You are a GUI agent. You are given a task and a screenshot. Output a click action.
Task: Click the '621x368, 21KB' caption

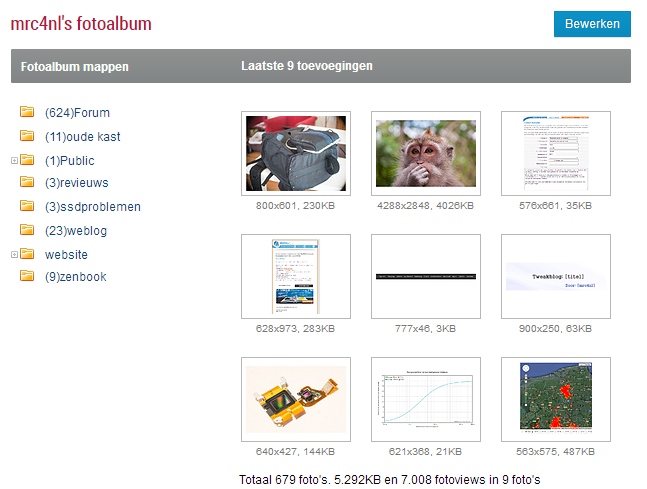[x=425, y=451]
